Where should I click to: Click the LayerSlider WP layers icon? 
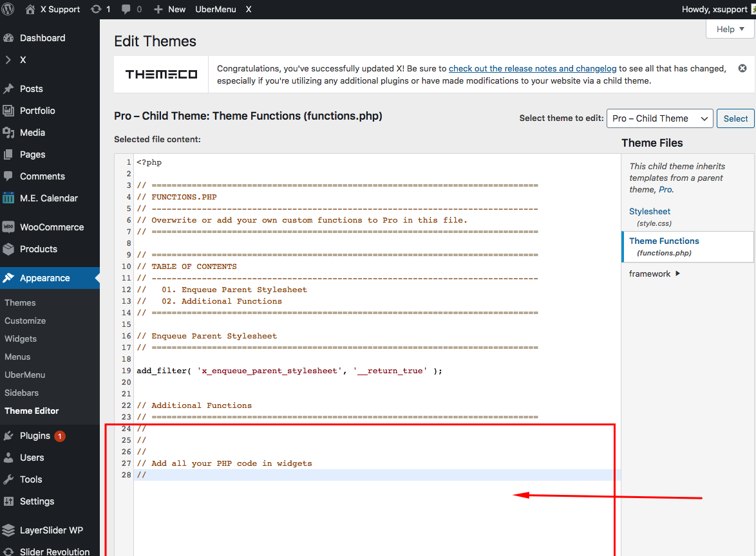(8, 530)
